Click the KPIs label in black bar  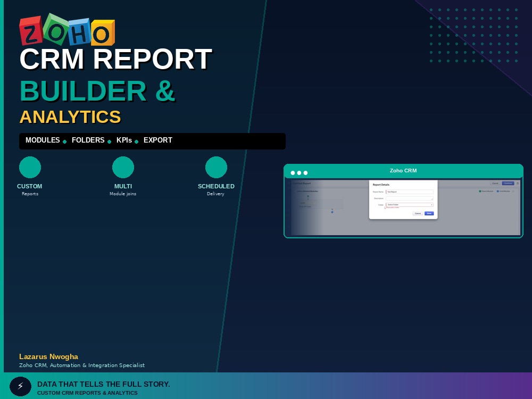[124, 140]
